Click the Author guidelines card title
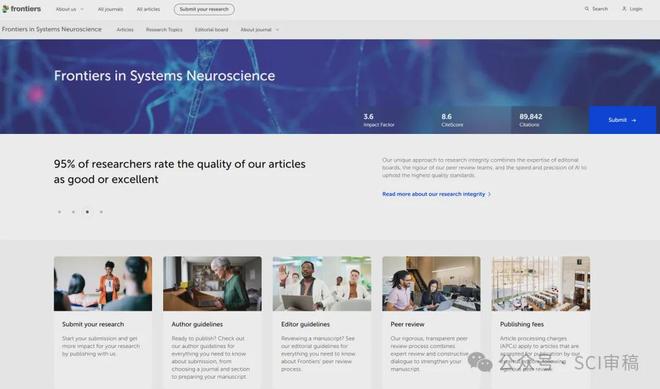Viewport: 660px width, 389px height. click(x=197, y=324)
